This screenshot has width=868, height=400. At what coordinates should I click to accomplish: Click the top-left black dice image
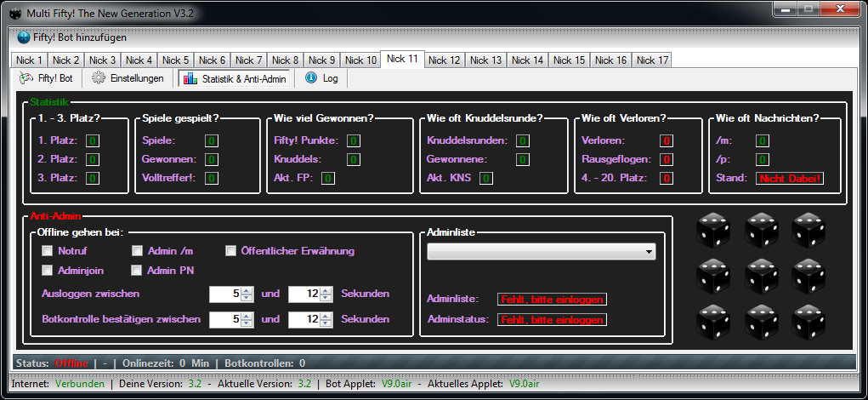click(x=713, y=230)
